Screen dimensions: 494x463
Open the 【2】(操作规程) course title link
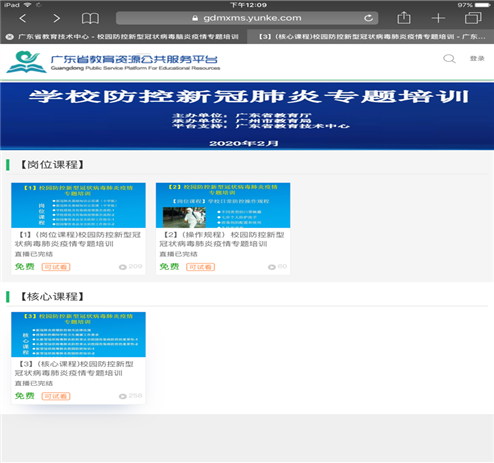[222, 239]
